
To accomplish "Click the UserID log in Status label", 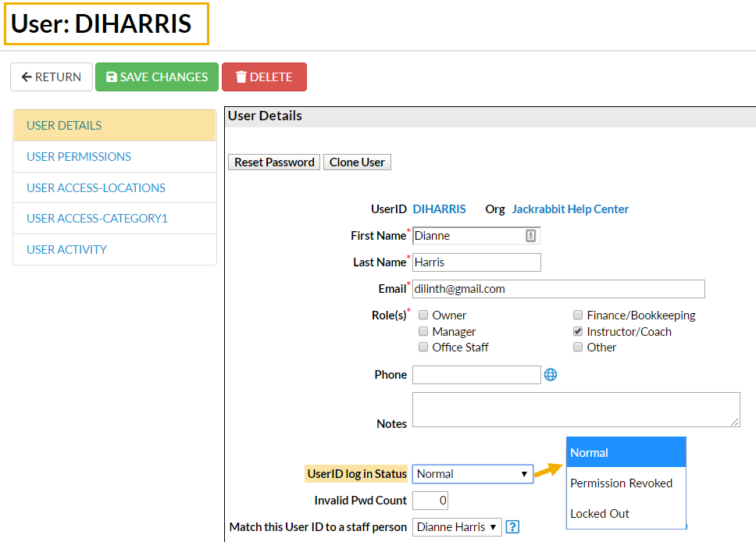I will tap(357, 474).
